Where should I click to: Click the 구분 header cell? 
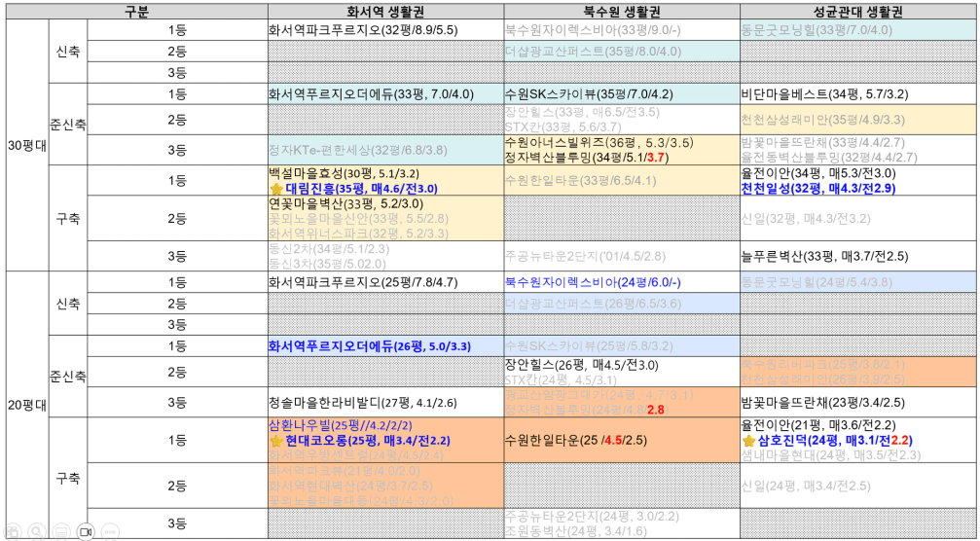point(137,12)
